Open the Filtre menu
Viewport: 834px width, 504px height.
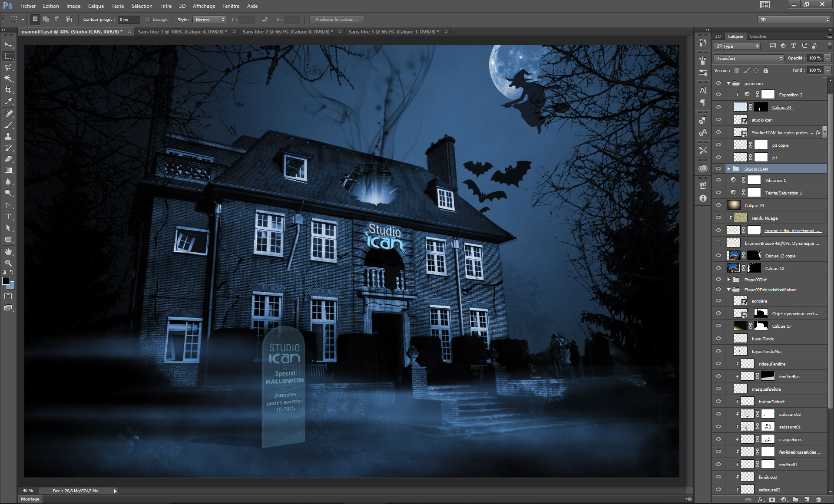coord(165,6)
